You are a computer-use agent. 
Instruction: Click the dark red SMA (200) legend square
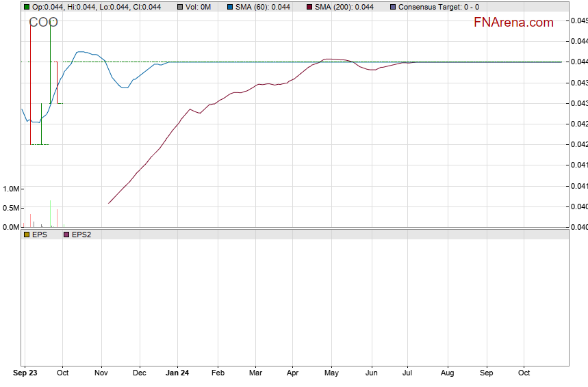tap(309, 7)
